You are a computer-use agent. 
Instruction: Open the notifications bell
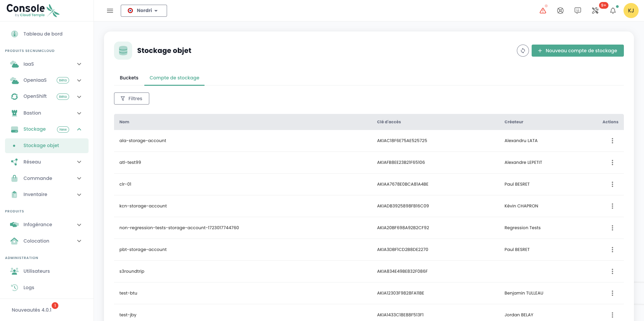613,11
